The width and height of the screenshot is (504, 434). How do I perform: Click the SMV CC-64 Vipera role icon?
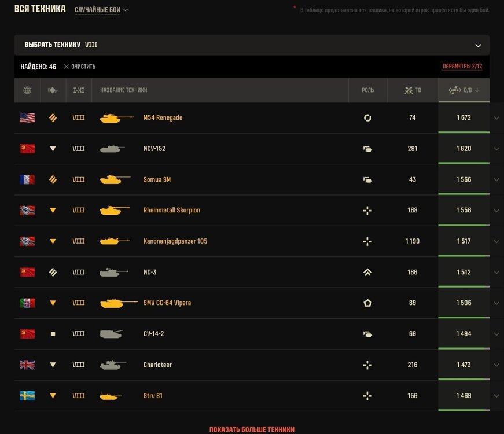[367, 303]
